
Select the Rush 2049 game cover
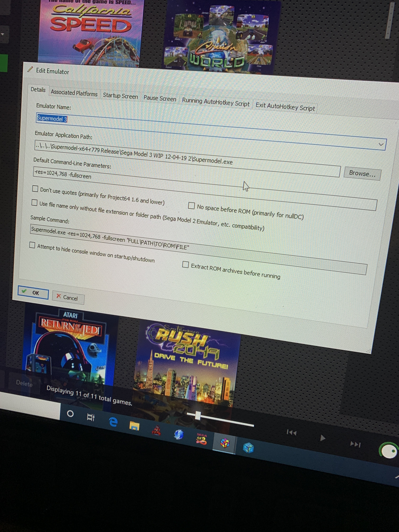(188, 363)
